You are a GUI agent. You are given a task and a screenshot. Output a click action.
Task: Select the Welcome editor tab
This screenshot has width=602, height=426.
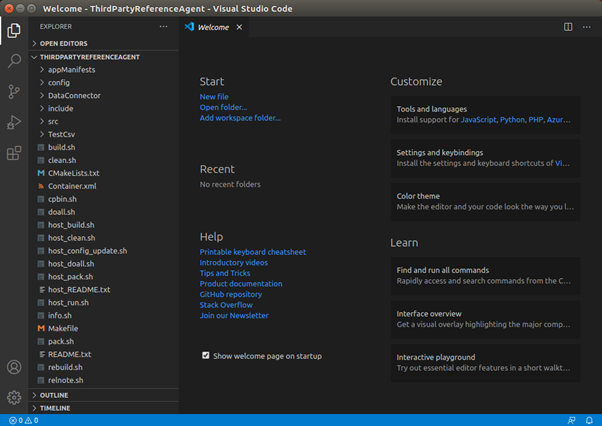point(213,27)
